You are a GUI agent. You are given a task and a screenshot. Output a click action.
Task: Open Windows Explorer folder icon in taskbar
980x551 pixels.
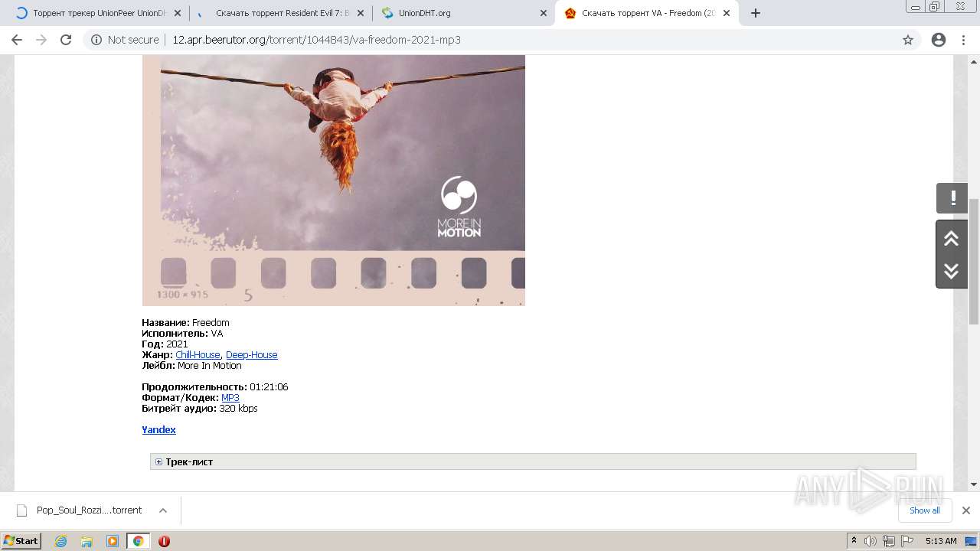87,541
